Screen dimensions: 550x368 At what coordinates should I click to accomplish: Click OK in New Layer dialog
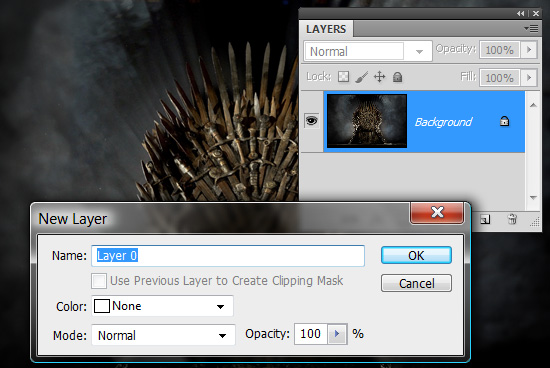click(x=416, y=255)
